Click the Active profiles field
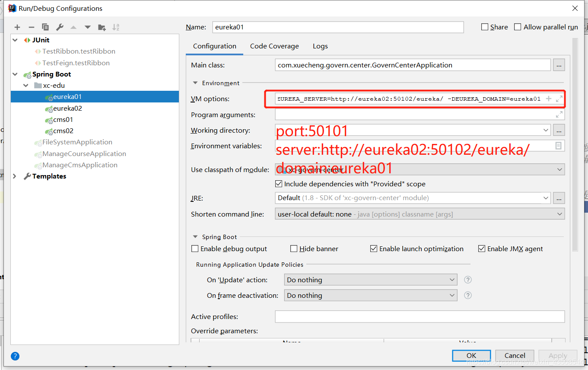 [x=420, y=316]
